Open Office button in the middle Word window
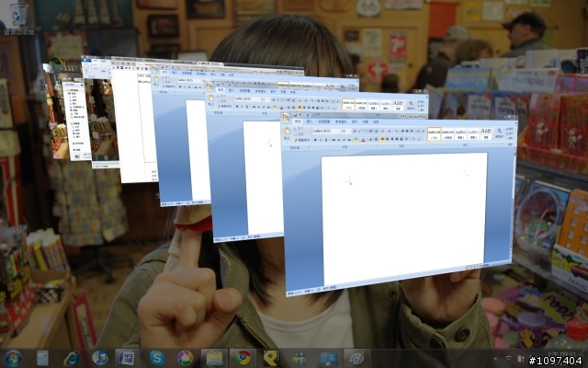 pyautogui.click(x=209, y=86)
